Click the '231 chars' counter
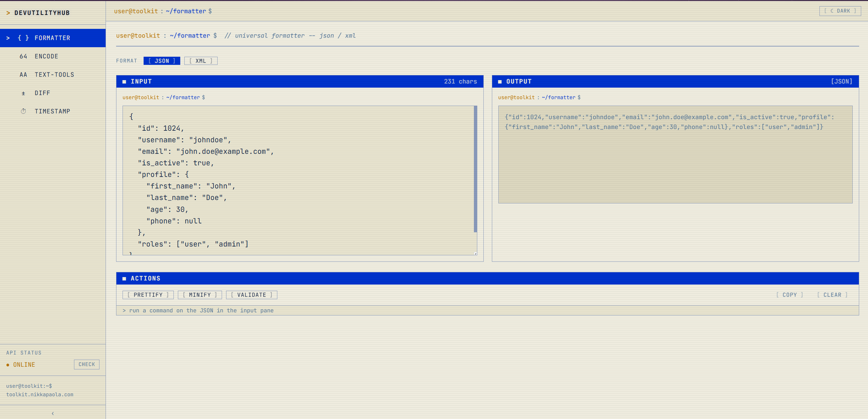Viewport: 868px width, 419px height. (460, 81)
